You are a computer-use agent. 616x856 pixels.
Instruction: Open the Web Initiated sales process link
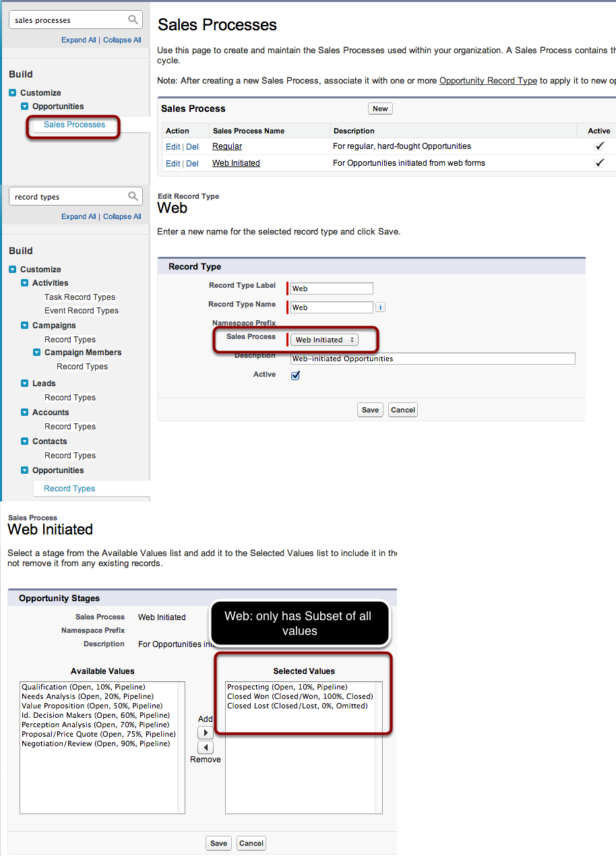click(x=236, y=163)
